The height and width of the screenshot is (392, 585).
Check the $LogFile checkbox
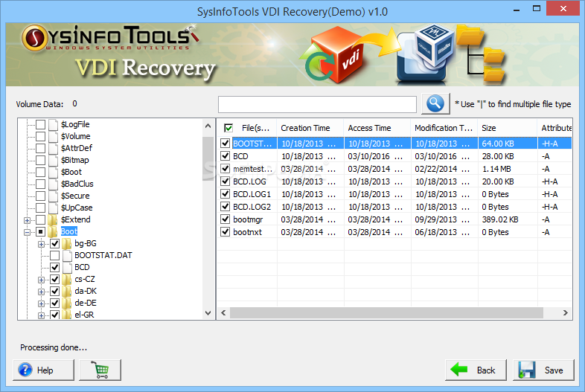[41, 124]
